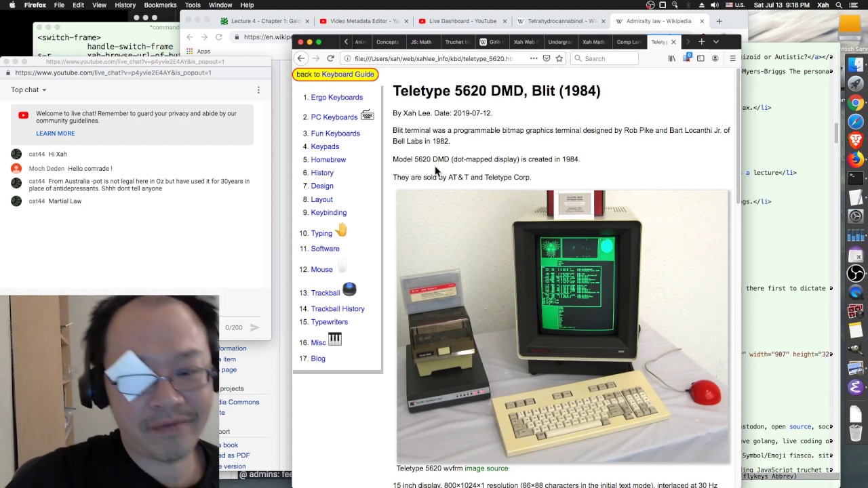Screen dimensions: 868x488
Task: Click the volume icon in menu bar
Action: click(x=715, y=5)
